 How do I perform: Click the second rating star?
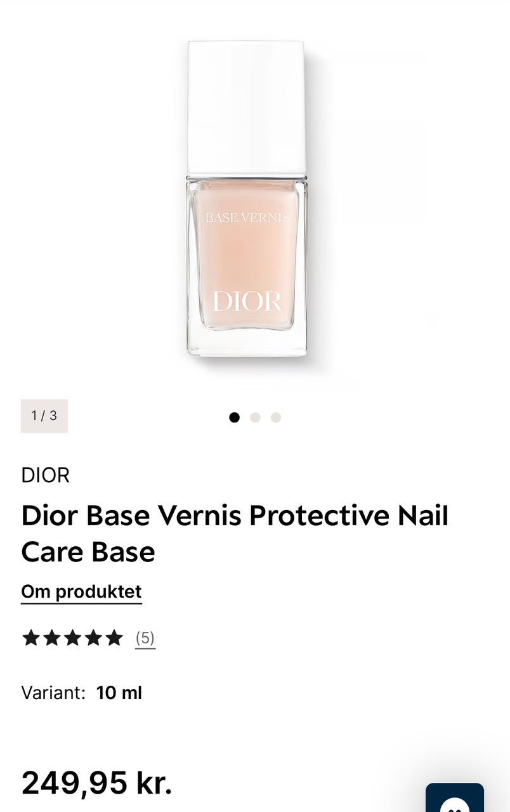click(x=52, y=638)
